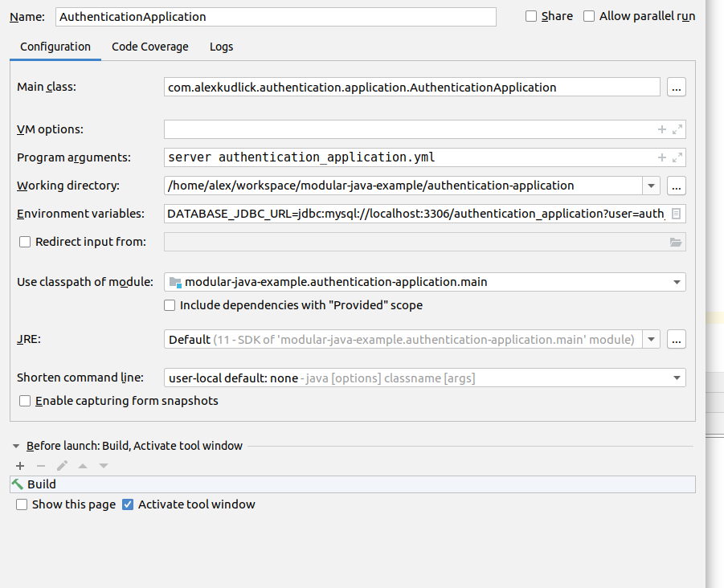Enable the Share checkbox

click(531, 17)
